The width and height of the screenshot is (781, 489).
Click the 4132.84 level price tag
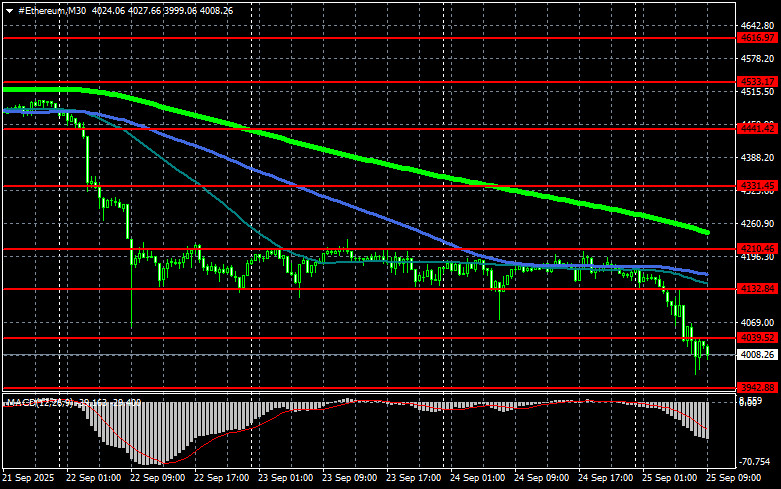[757, 289]
